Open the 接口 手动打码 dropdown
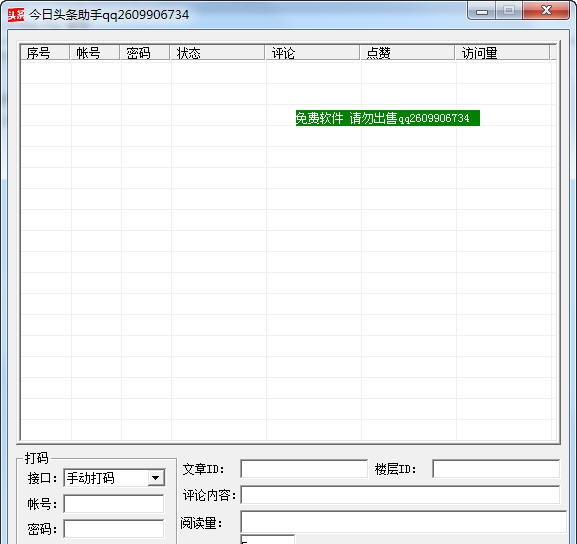 pyautogui.click(x=114, y=478)
